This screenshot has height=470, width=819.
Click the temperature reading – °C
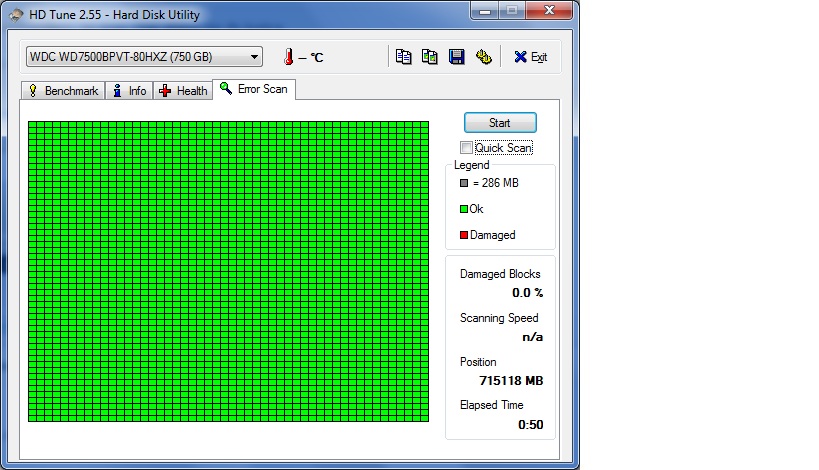(311, 57)
